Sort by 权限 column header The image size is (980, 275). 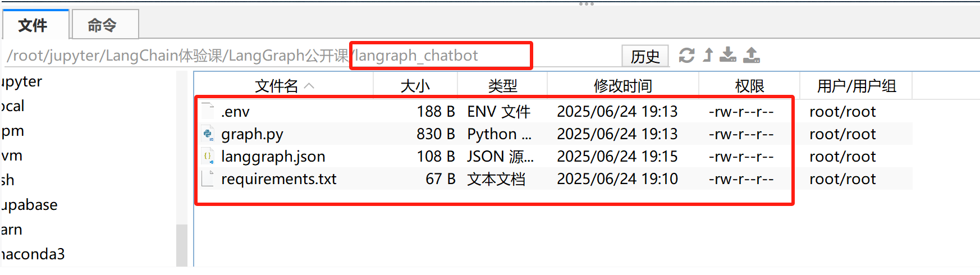pos(749,86)
